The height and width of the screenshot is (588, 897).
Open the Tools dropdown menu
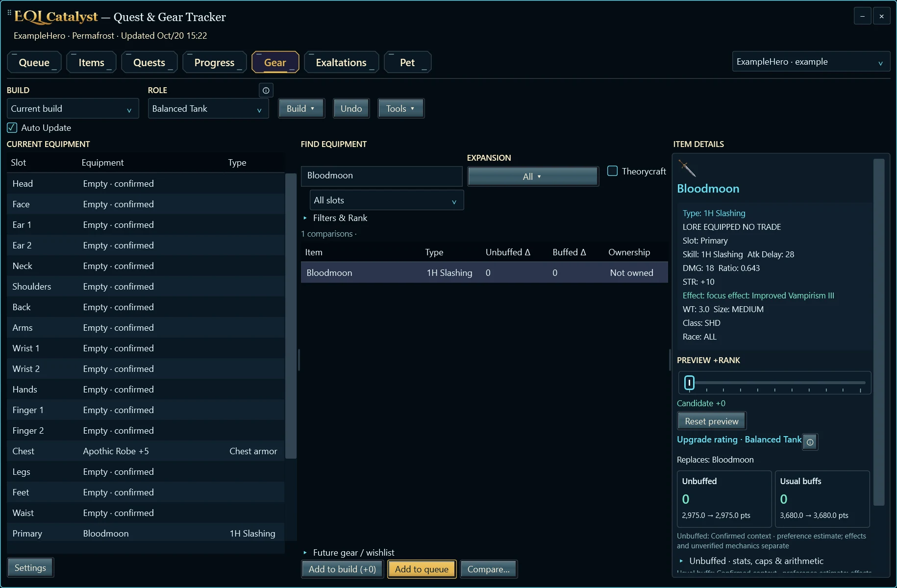click(x=401, y=109)
